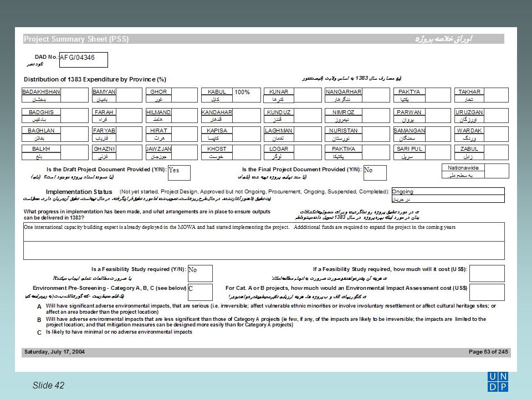Click the progress description text box
This screenshot has height=399, width=532.
(x=264, y=232)
